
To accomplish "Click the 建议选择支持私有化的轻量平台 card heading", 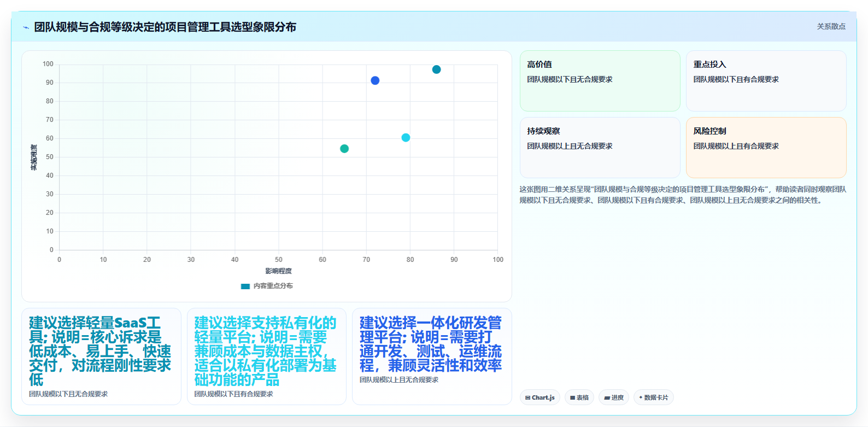I will point(266,351).
